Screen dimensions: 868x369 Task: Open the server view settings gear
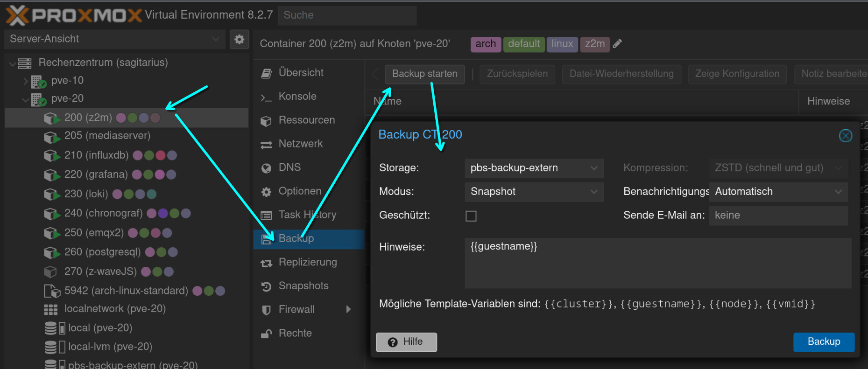point(239,39)
